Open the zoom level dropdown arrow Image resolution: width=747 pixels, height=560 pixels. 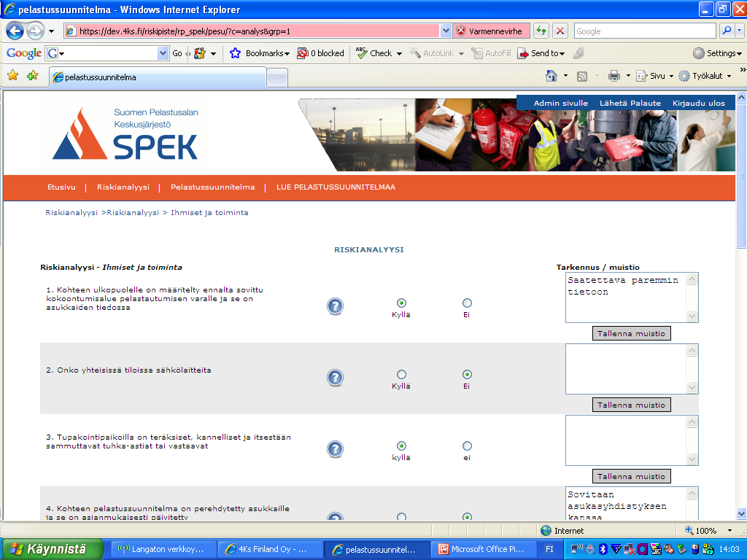(729, 531)
